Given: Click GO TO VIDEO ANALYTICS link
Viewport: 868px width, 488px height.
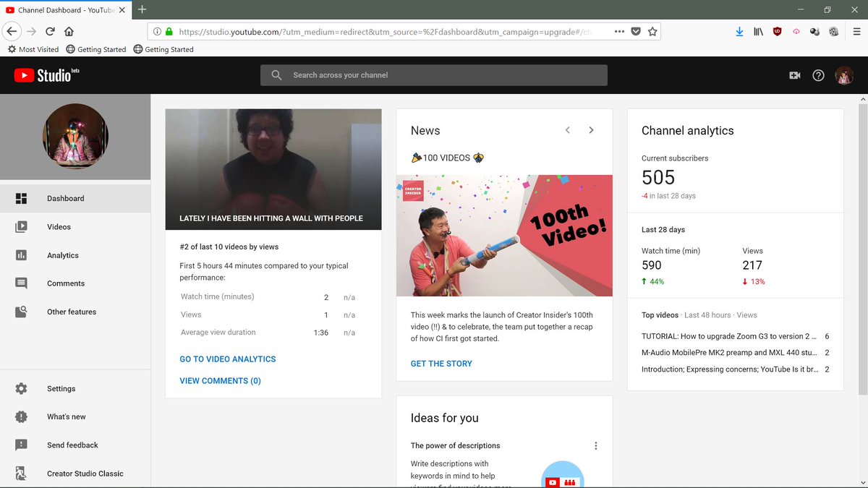Looking at the screenshot, I should [x=228, y=359].
